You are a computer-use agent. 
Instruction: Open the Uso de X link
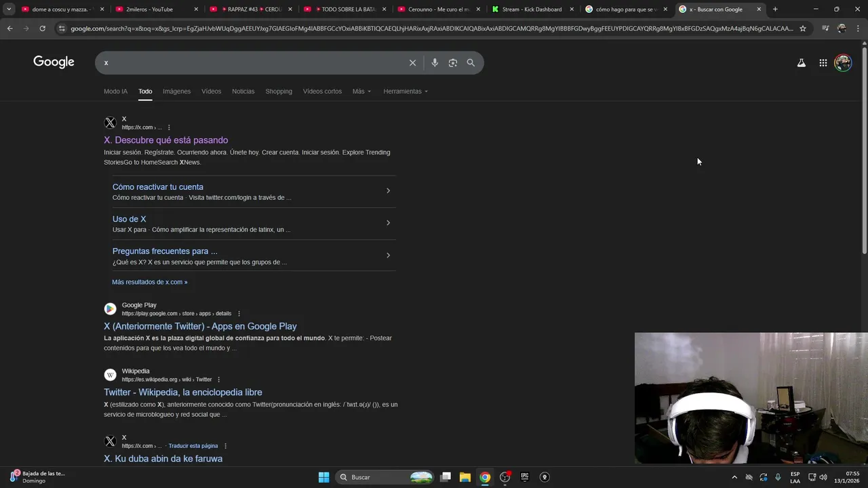[129, 219]
